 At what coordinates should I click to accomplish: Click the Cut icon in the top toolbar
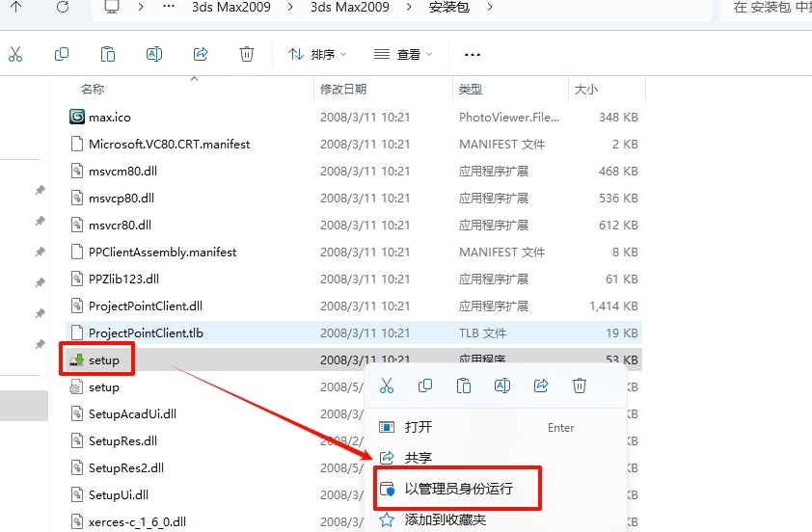(15, 54)
